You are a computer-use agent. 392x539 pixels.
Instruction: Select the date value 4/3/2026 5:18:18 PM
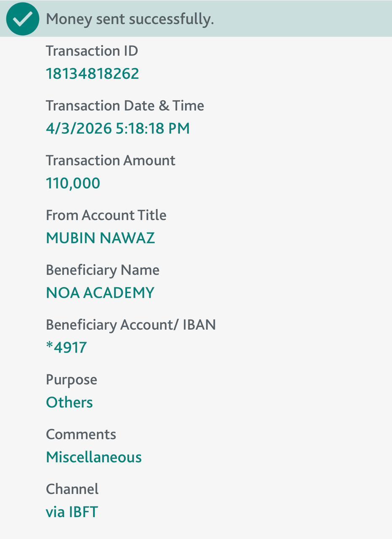pos(117,128)
